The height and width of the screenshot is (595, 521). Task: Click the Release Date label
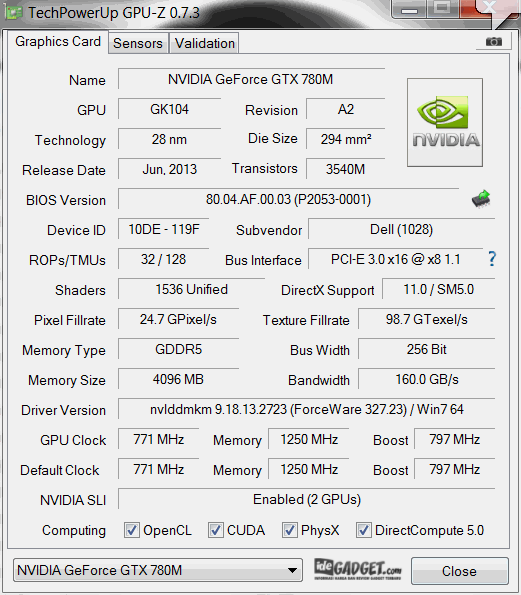tap(64, 170)
